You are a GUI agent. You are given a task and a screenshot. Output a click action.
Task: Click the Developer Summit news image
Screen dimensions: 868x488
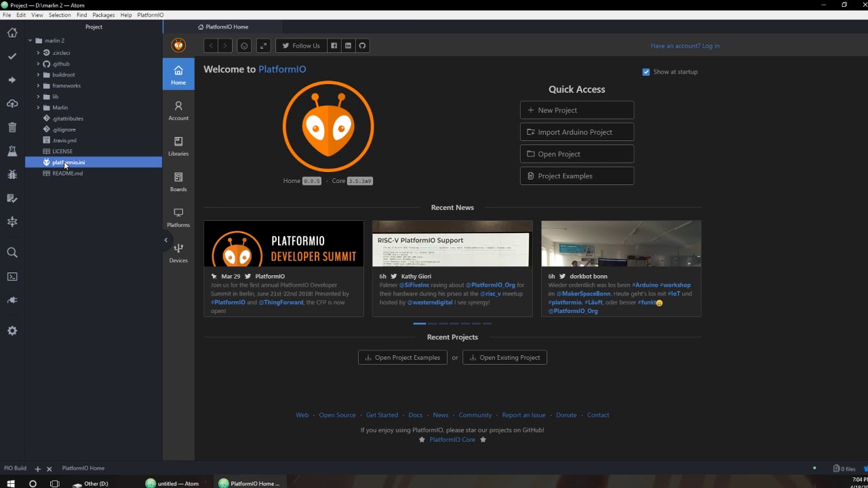click(283, 244)
